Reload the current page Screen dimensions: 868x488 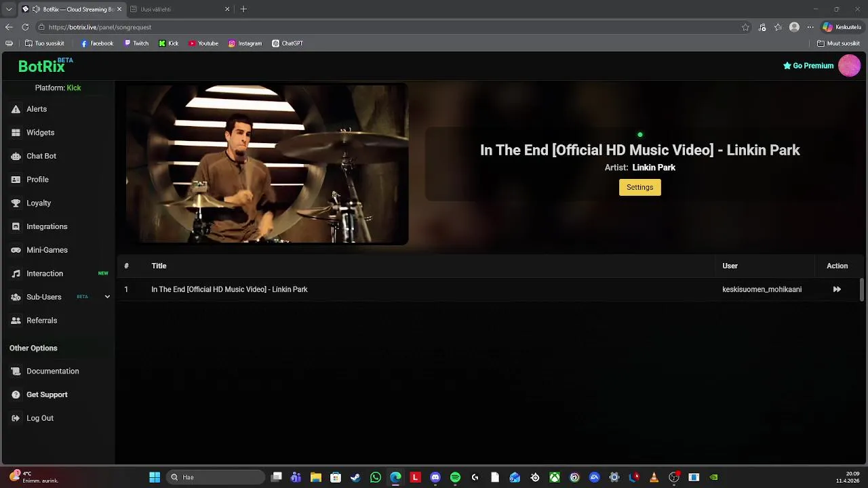[x=25, y=27]
